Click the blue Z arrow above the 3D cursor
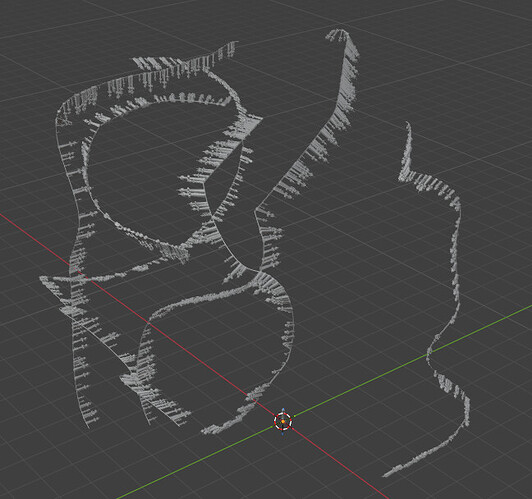 pyautogui.click(x=283, y=410)
